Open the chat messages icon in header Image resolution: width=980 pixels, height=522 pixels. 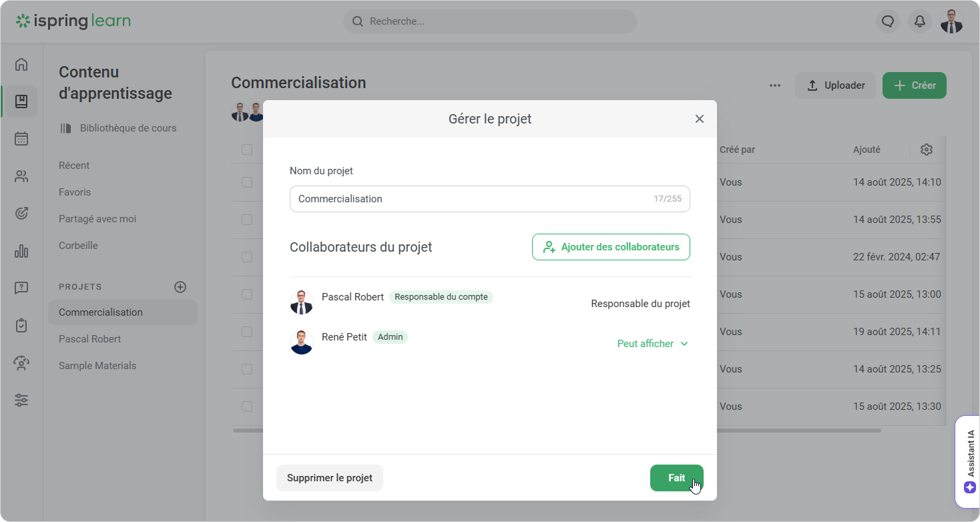pos(888,21)
